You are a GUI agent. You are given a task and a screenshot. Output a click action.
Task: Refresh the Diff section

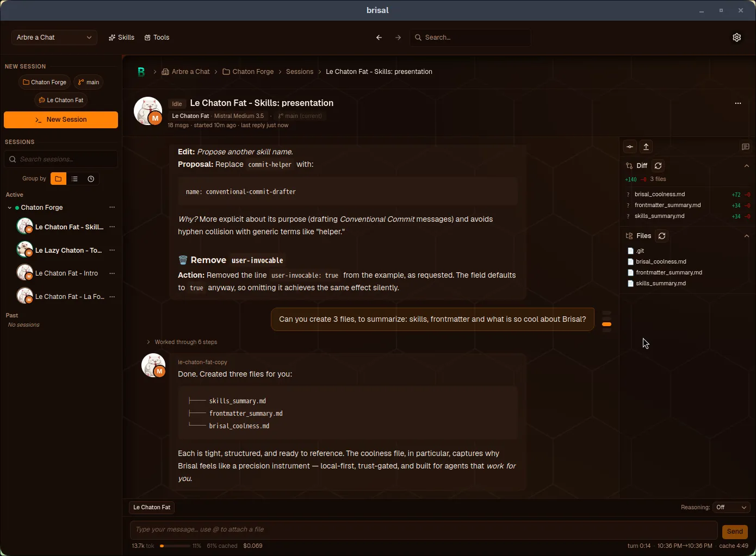click(658, 166)
